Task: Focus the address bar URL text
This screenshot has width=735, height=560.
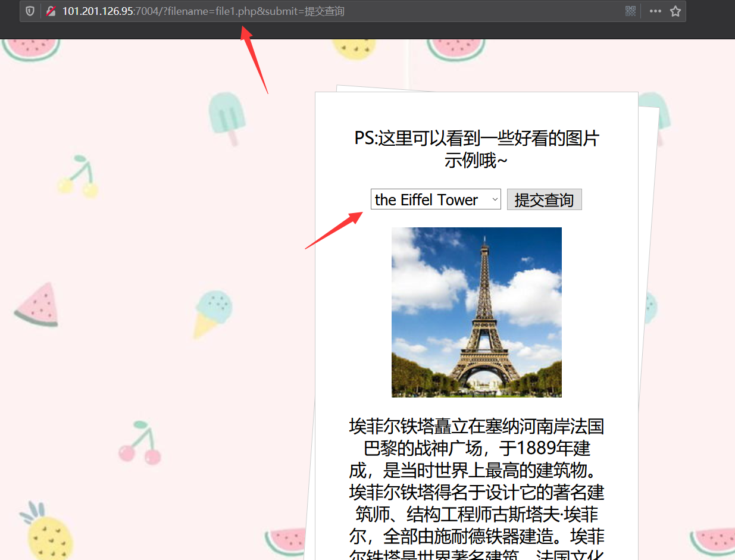Action: pos(204,11)
